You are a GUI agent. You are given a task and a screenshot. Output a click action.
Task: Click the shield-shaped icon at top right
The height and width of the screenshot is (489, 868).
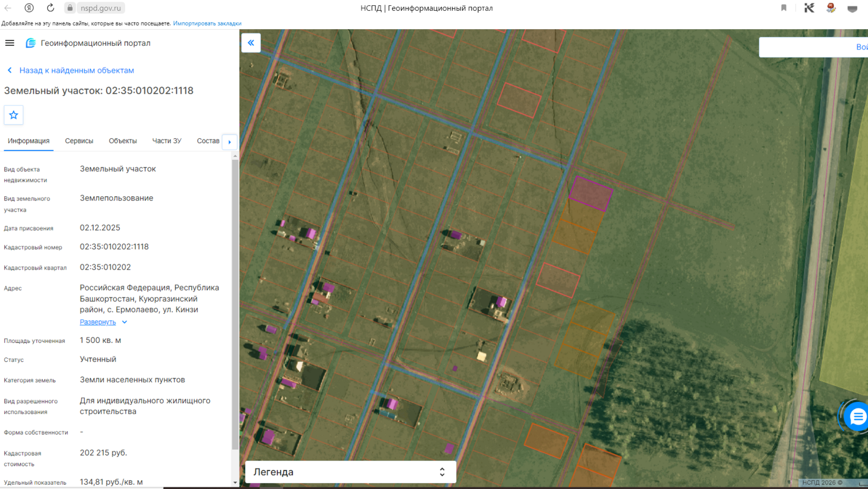853,8
